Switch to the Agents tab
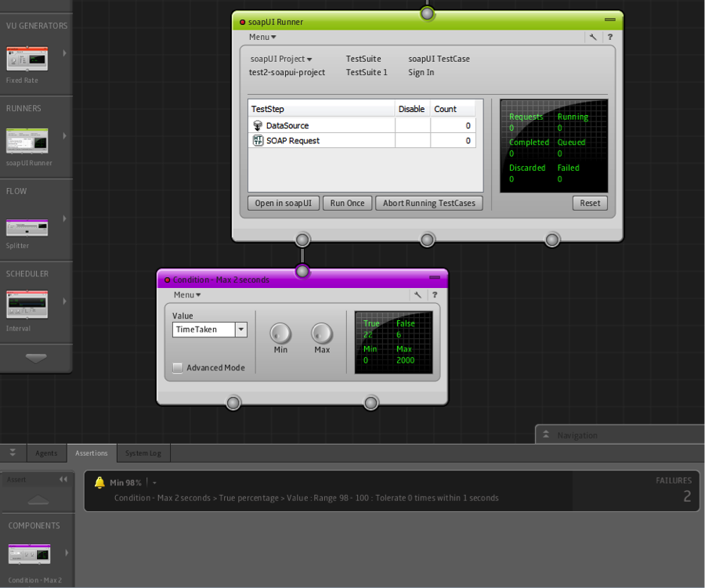 coord(47,453)
